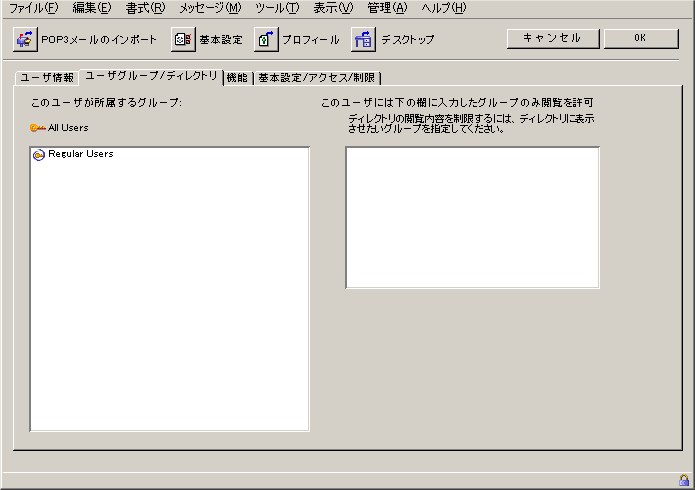
Task: Switch to the 機能 tab
Action: [x=237, y=78]
